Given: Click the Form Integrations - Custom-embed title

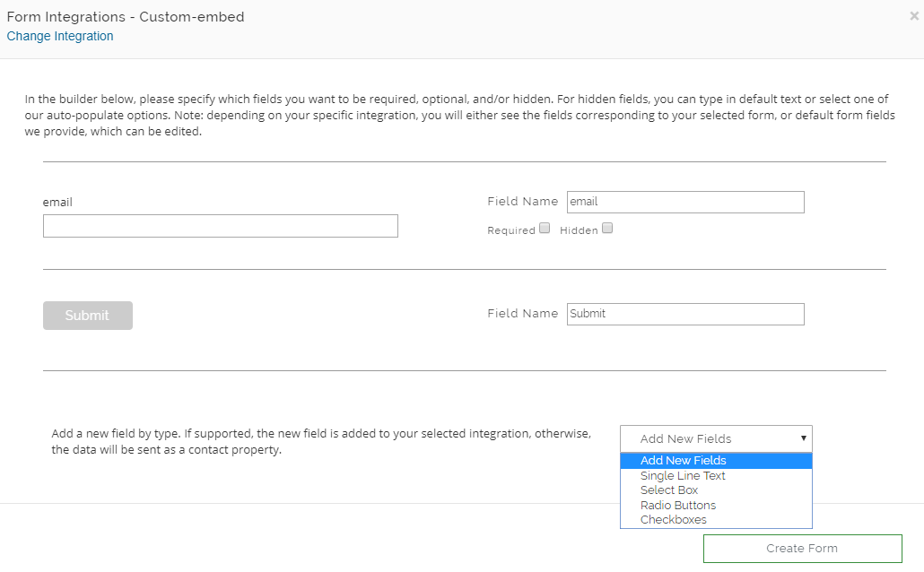Looking at the screenshot, I should pos(126,16).
